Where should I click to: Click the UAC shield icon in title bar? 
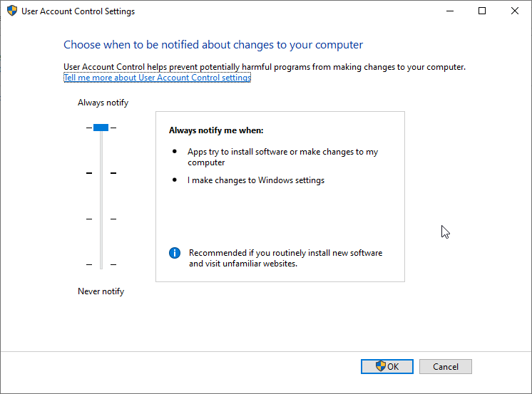tap(12, 11)
